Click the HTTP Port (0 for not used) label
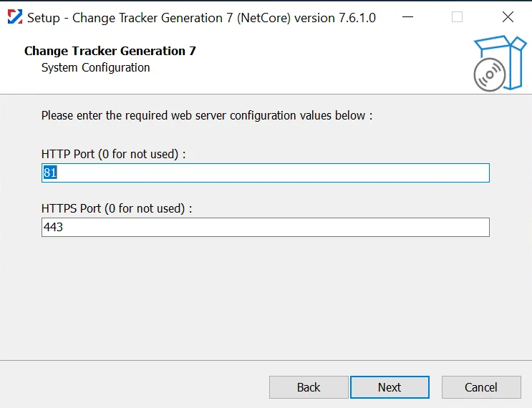 point(113,155)
